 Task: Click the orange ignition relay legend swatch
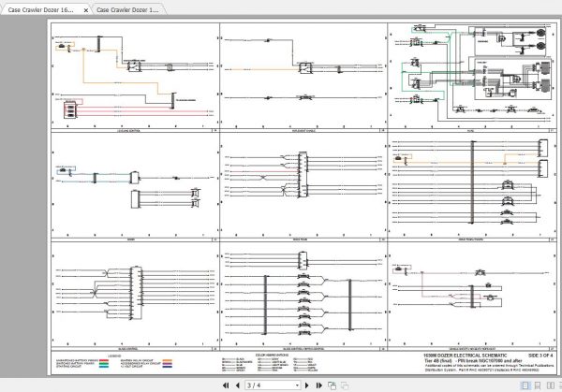pos(168,360)
